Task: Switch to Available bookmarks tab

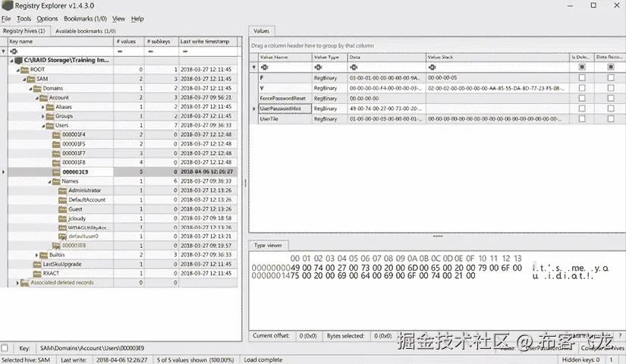Action: (x=86, y=31)
